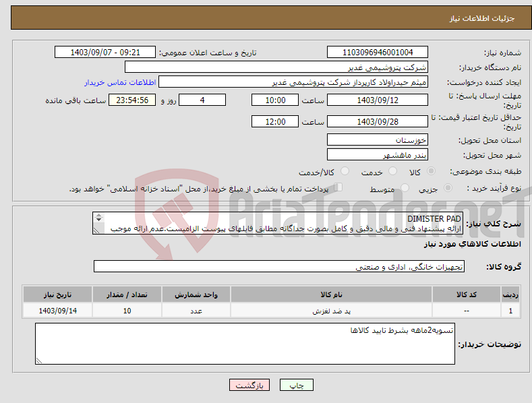The height and width of the screenshot is (403, 532).
Task: Click the تاریخ نیاز column header
Action: click(x=58, y=294)
